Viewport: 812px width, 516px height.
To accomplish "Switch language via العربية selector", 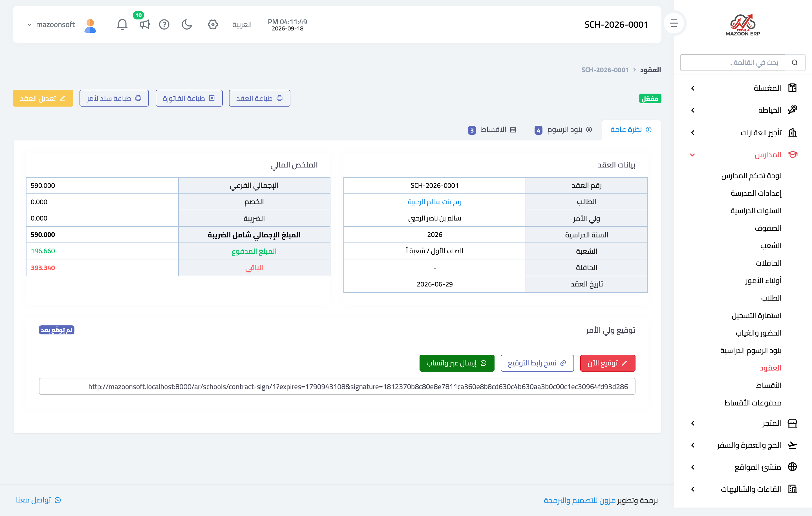I will 242,25.
